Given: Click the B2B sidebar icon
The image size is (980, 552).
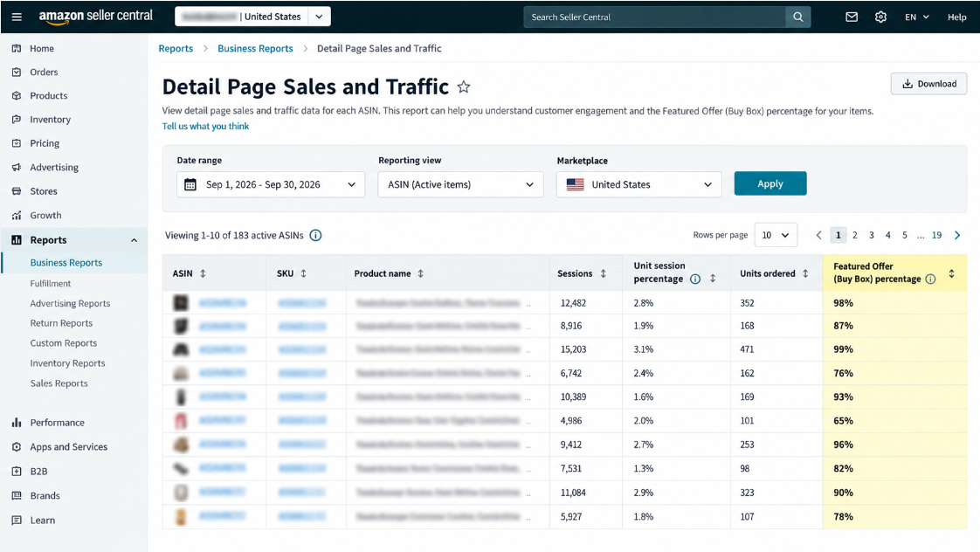Looking at the screenshot, I should click(17, 472).
